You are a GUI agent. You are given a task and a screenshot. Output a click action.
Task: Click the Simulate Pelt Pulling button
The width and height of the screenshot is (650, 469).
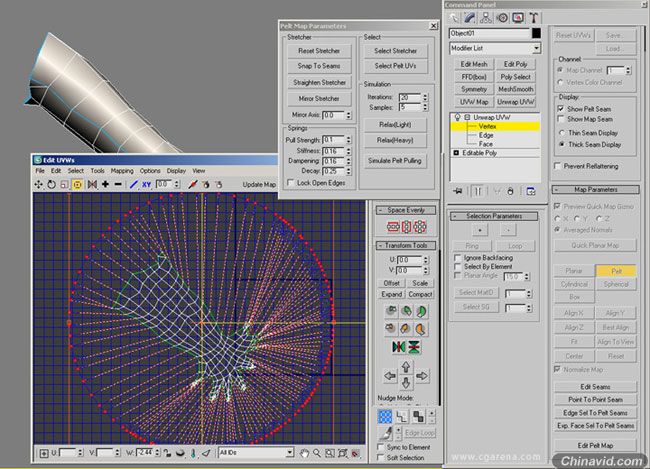(395, 161)
